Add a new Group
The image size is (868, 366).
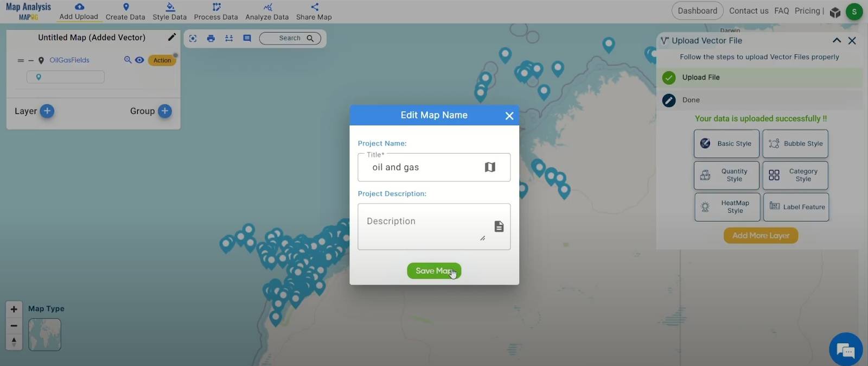[x=165, y=111]
